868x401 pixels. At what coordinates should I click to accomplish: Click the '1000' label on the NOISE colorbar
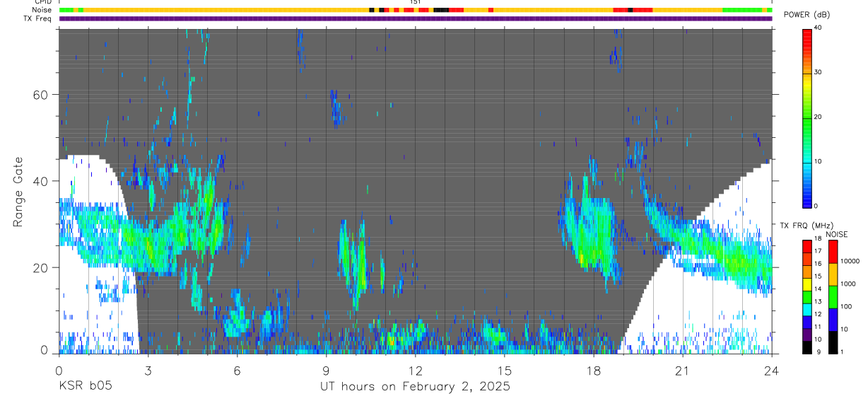(849, 284)
